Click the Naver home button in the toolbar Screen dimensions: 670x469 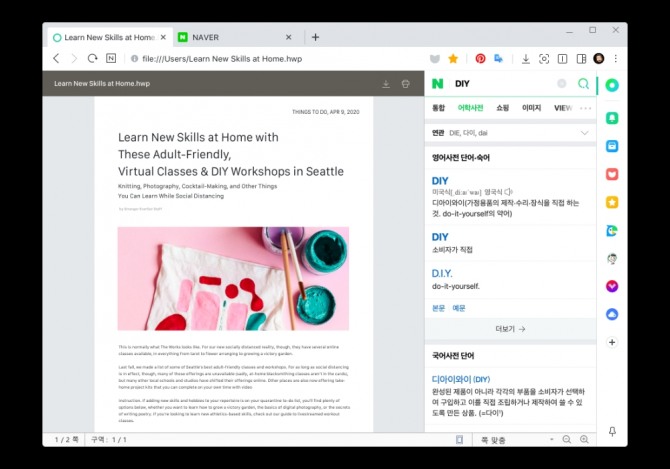(110, 59)
